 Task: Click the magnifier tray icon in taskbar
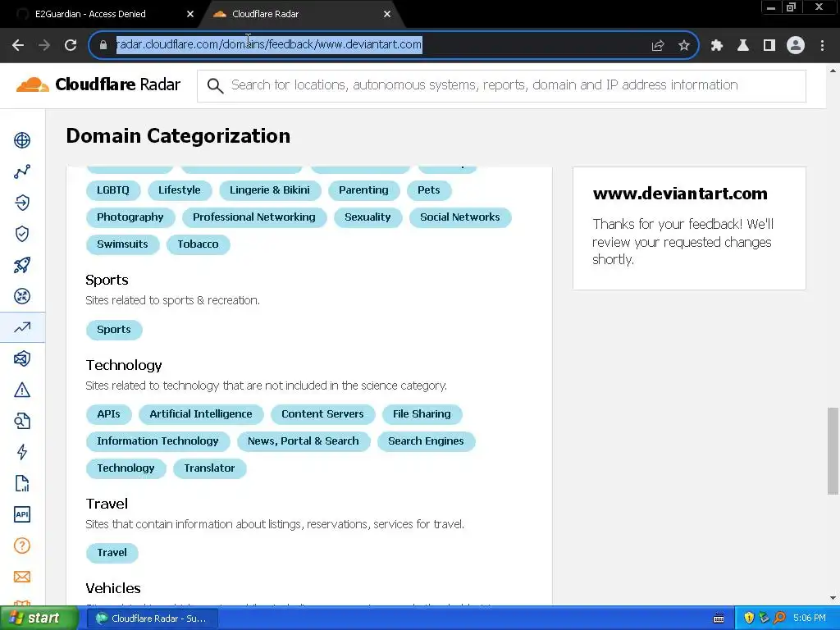(780, 619)
